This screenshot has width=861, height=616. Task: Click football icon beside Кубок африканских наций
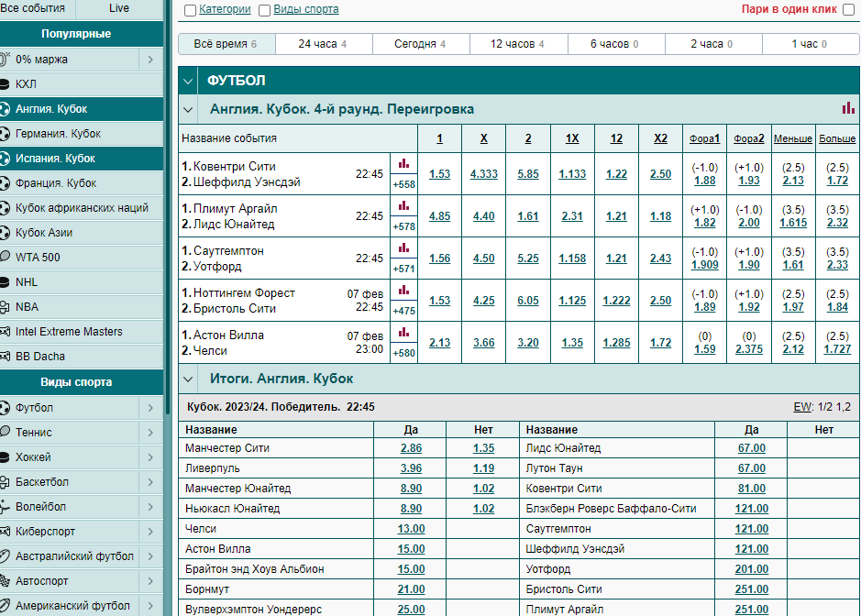(x=5, y=207)
